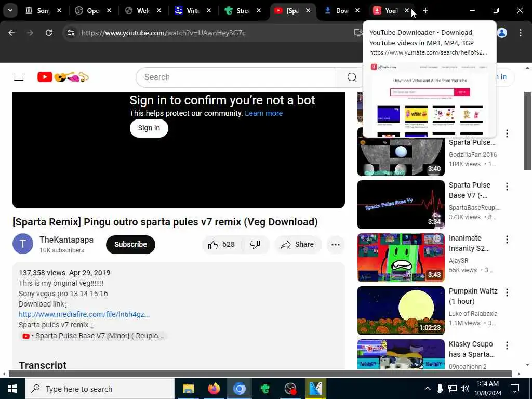Image resolution: width=532 pixels, height=399 pixels.
Task: Click Learn more link in player
Action: (263, 113)
